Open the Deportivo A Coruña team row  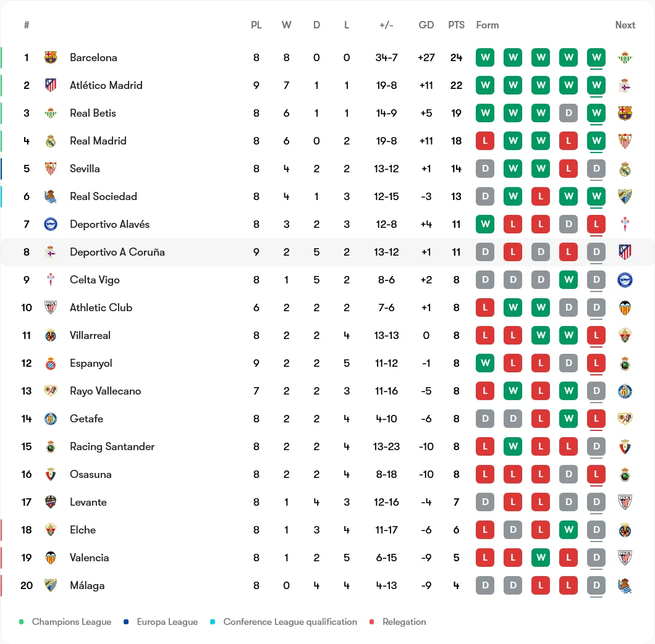tap(327, 252)
